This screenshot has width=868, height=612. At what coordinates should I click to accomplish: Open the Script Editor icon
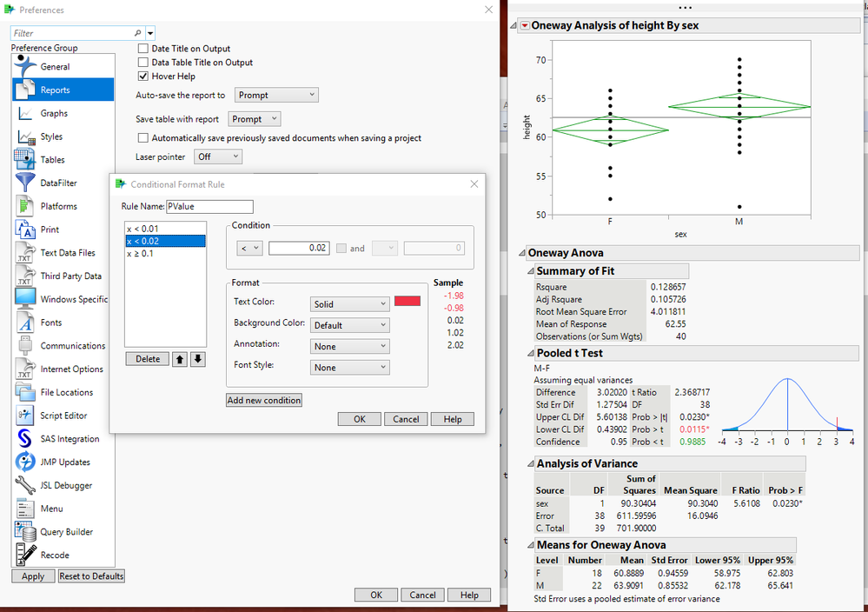pyautogui.click(x=25, y=416)
